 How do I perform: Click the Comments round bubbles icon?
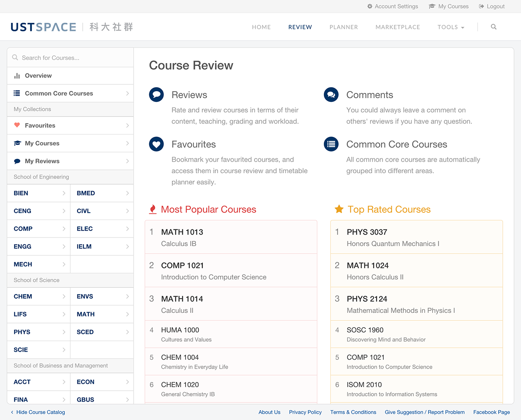[331, 95]
